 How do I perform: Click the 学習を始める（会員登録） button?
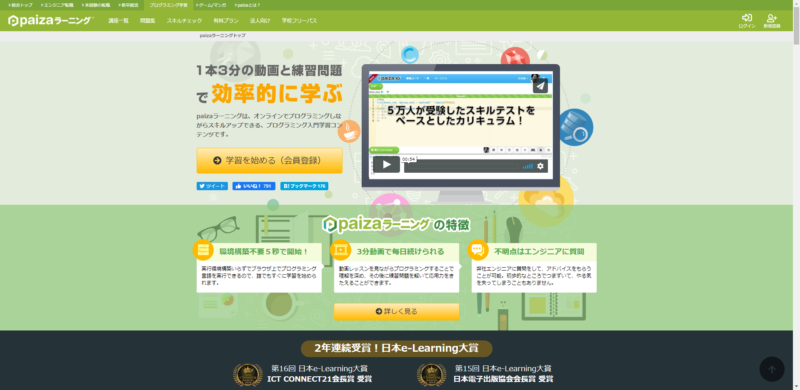tap(269, 160)
